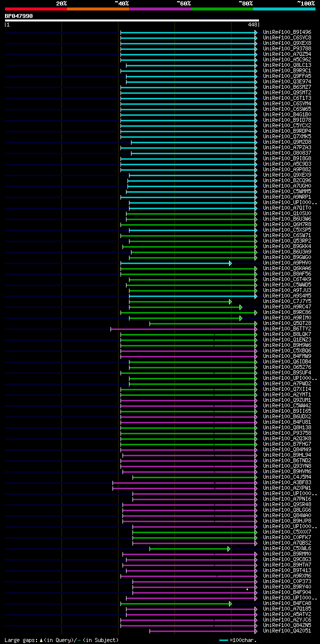Click the yellow gap marker below the B9RY40 bar

coord(247,590)
